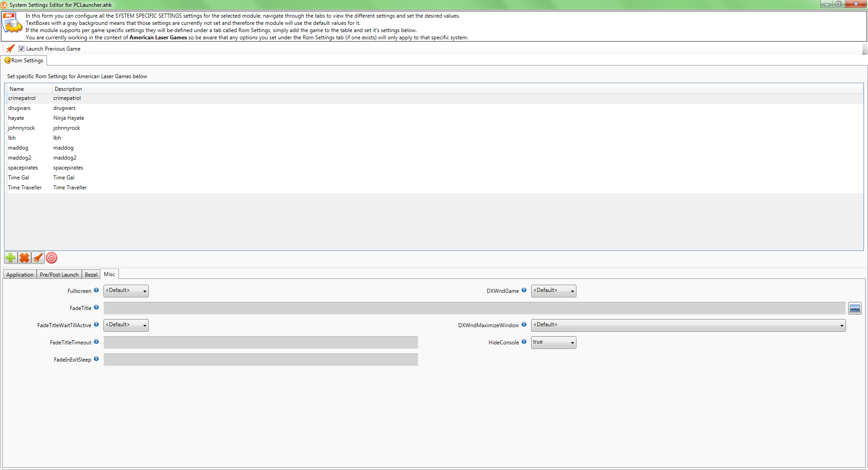Viewport: 868px width, 470px height.
Task: Open the Pre/Post Launch tab
Action: 59,275
